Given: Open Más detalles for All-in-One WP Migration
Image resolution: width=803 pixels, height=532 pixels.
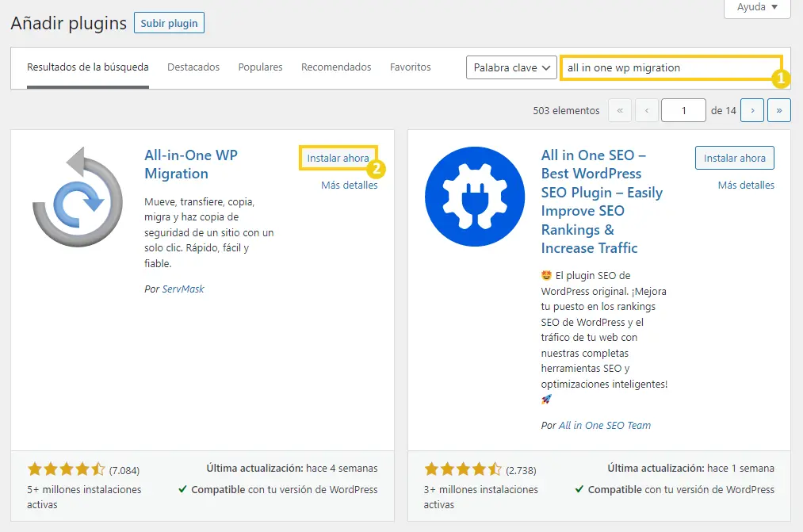Looking at the screenshot, I should 350,186.
